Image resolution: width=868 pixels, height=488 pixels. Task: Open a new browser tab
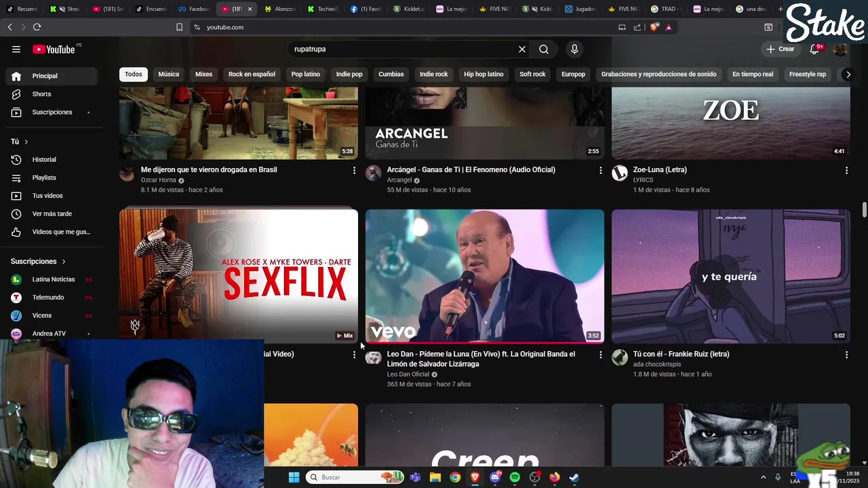pos(781,9)
